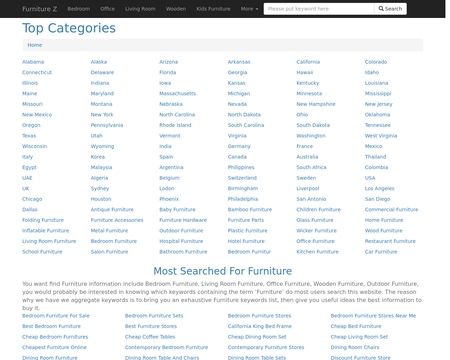Open the Antique Furniture link
The height and width of the screenshot is (360, 450).
click(x=112, y=210)
